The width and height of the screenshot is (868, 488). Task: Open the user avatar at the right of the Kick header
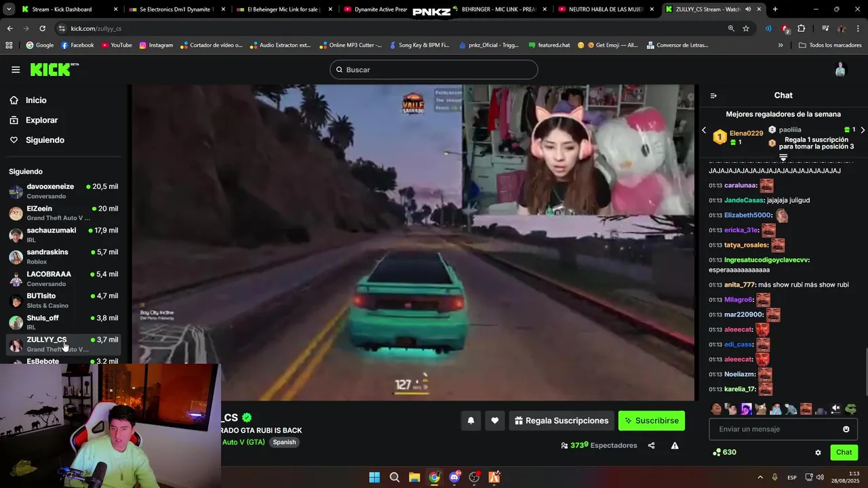(840, 69)
